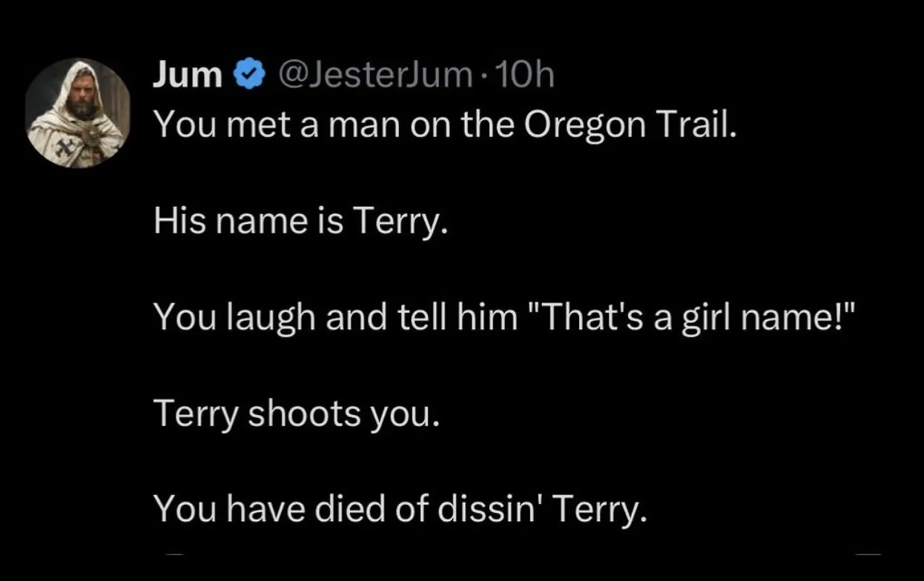Image resolution: width=924 pixels, height=581 pixels.
Task: Open the display name "Jum" profile link
Action: 188,76
